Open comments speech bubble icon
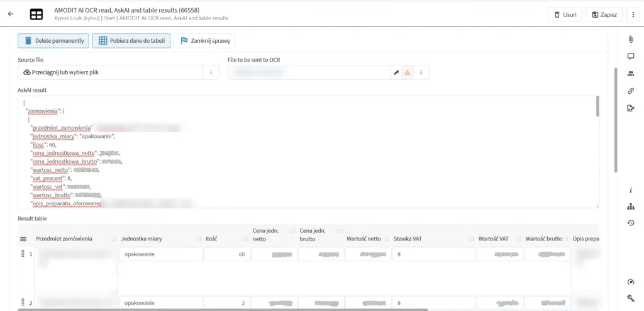This screenshot has width=644, height=311. pyautogui.click(x=631, y=57)
